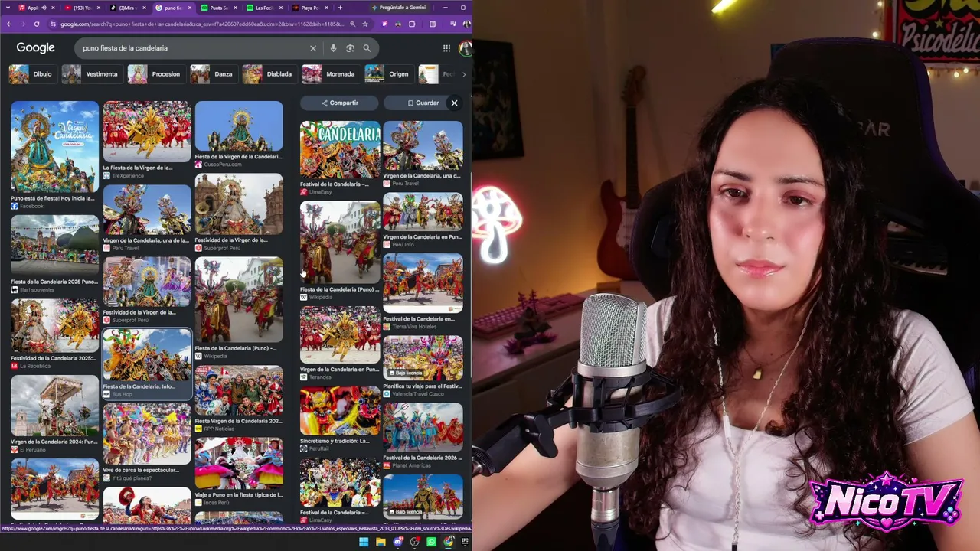Image resolution: width=980 pixels, height=551 pixels.
Task: Open the Google account avatar
Action: 465,48
